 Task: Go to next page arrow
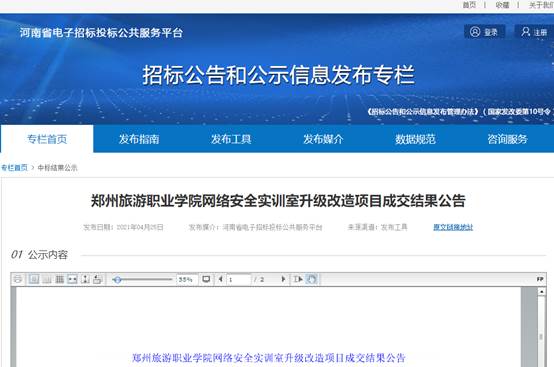coord(283,279)
